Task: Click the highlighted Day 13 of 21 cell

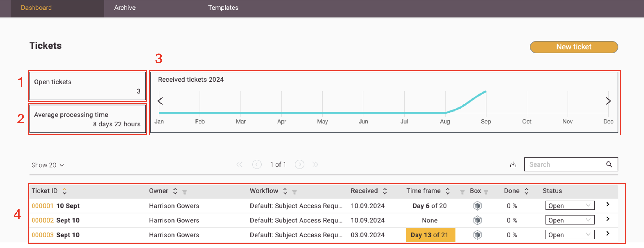Action: (x=430, y=235)
